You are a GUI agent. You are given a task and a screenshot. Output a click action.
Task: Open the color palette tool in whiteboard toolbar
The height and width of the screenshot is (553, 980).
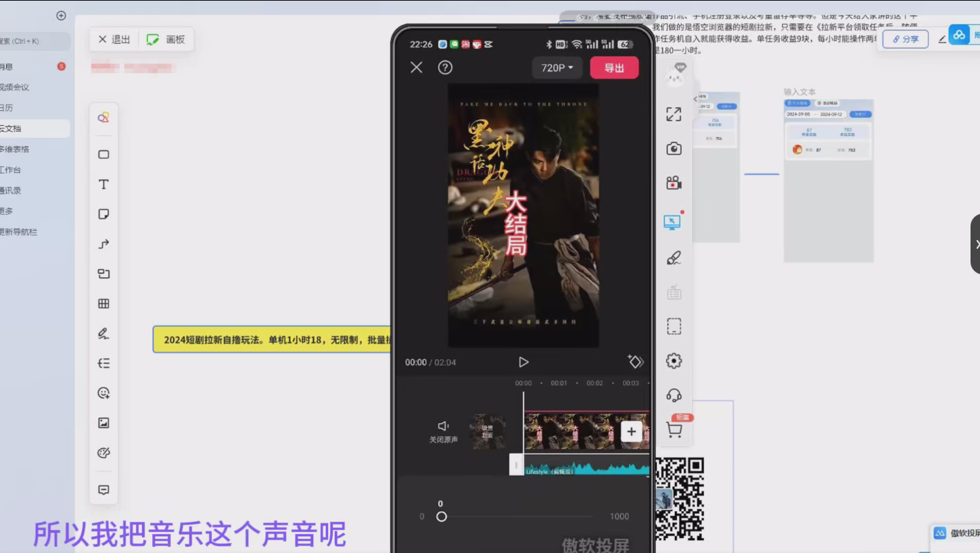[103, 452]
